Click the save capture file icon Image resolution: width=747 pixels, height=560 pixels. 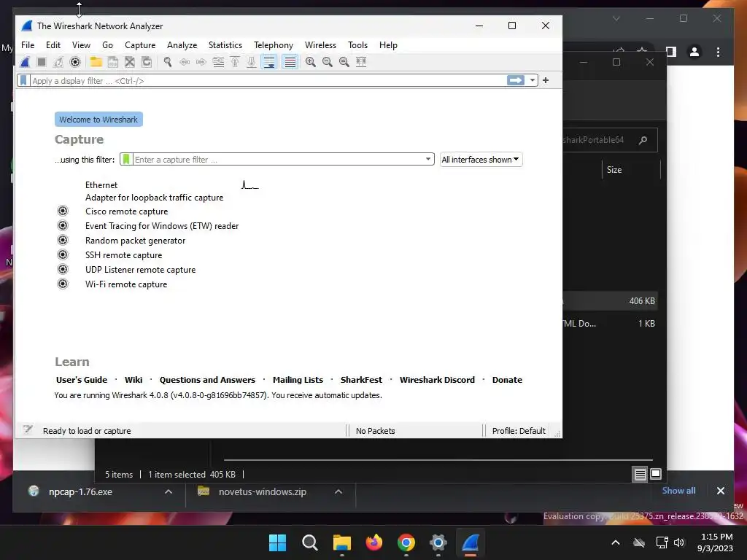click(x=113, y=62)
